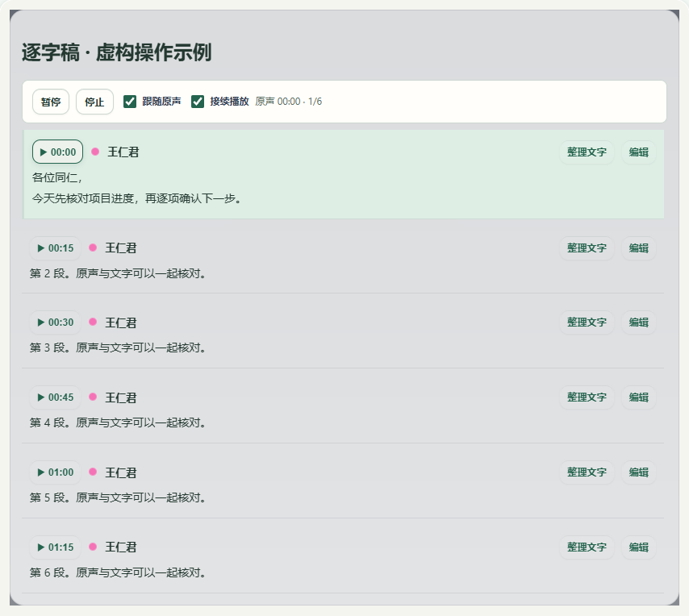Play the segment starting at 00:15
Image resolution: width=689 pixels, height=616 pixels.
point(56,248)
